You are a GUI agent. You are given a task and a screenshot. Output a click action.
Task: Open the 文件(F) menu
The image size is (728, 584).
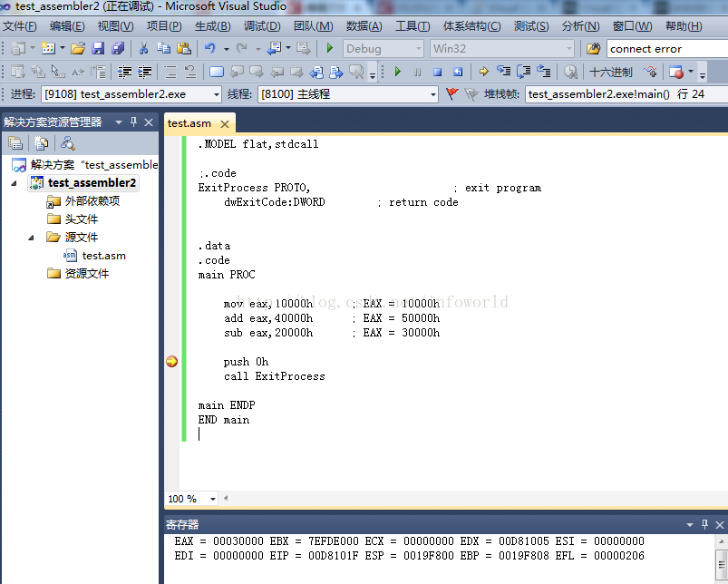(20, 26)
